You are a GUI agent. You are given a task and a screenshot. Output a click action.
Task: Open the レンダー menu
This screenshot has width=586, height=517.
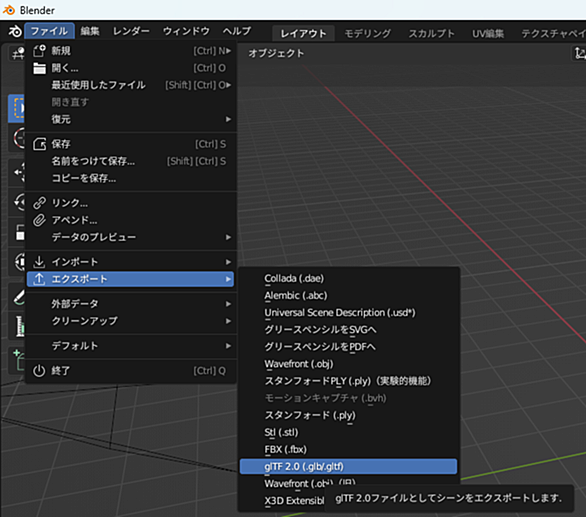131,31
